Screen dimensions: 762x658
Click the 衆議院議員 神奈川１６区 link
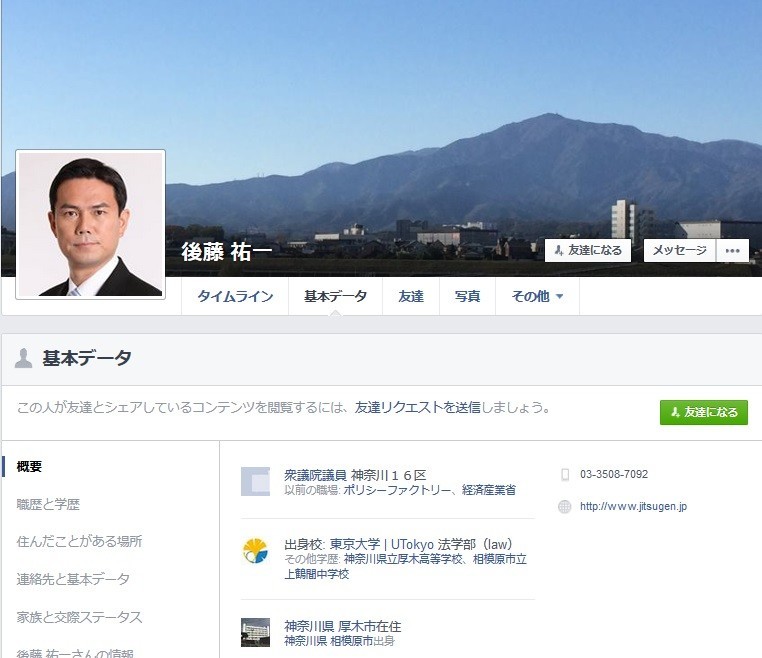(x=355, y=475)
